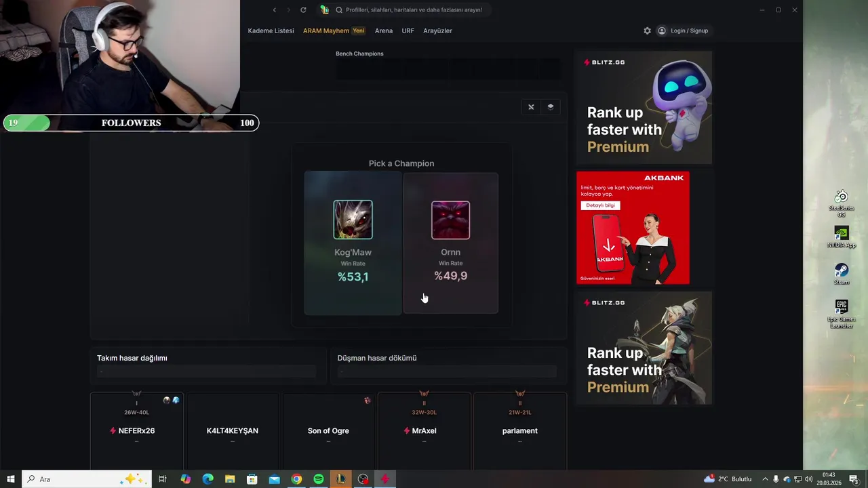The height and width of the screenshot is (488, 868).
Task: Pick the Ornn champion portrait
Action: 450,220
